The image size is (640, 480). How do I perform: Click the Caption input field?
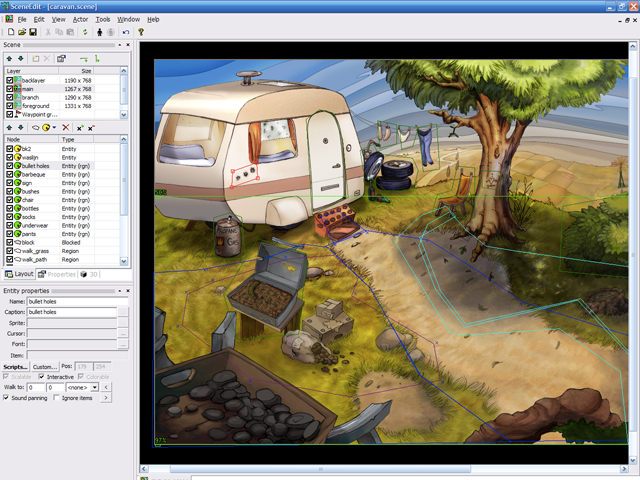72,312
